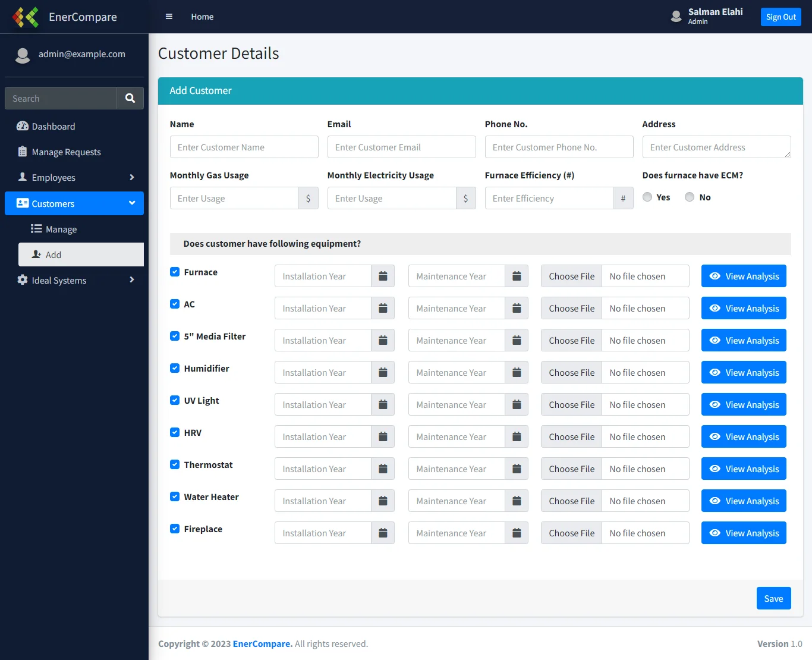Screen dimensions: 812x660
Task: Open calendar for AC Maintenance Year
Action: point(517,308)
